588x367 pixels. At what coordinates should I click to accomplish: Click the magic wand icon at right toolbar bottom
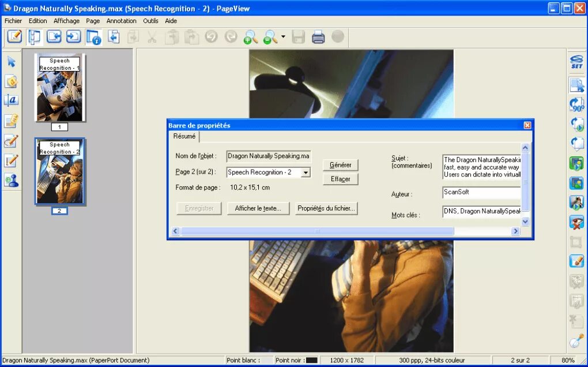576,342
